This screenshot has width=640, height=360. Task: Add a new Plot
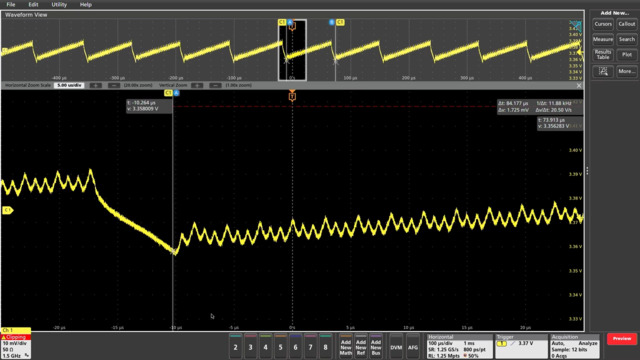coord(627,55)
